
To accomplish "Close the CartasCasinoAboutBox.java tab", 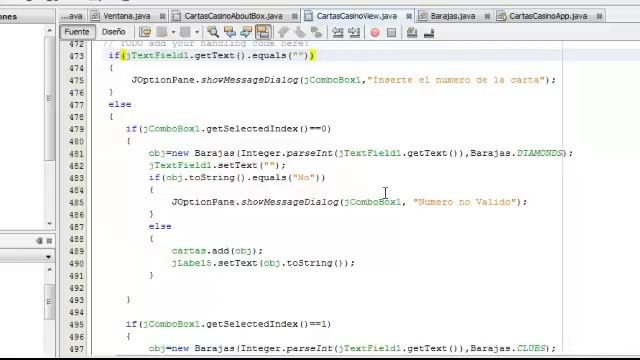I will (294, 16).
